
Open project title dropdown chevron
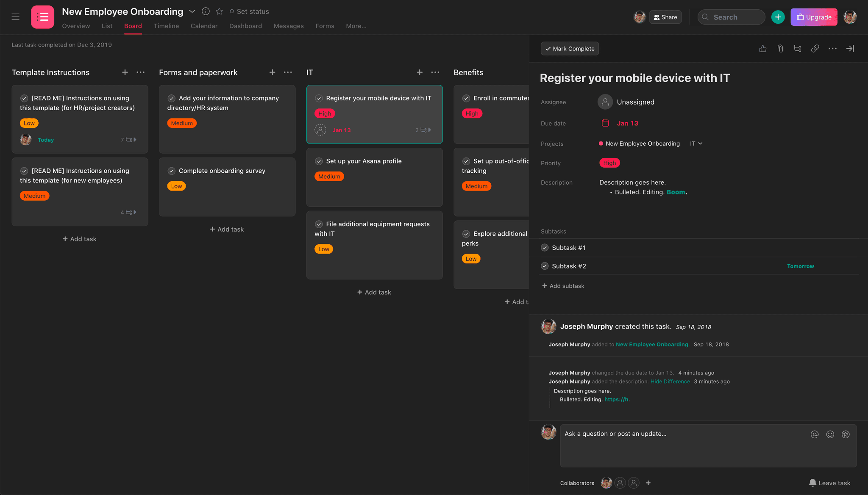point(192,11)
